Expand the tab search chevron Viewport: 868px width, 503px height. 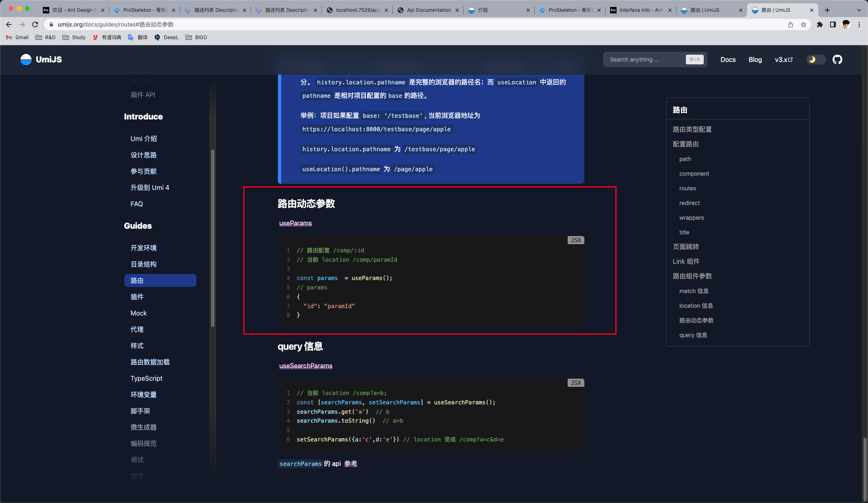click(859, 10)
